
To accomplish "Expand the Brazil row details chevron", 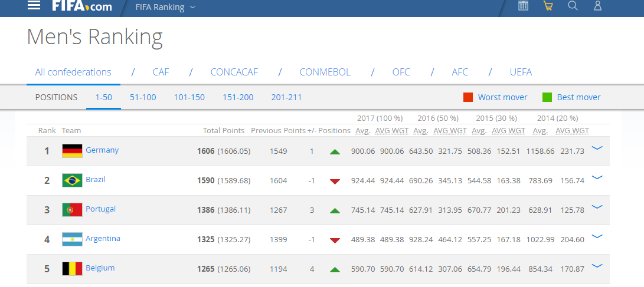I will coord(597,177).
